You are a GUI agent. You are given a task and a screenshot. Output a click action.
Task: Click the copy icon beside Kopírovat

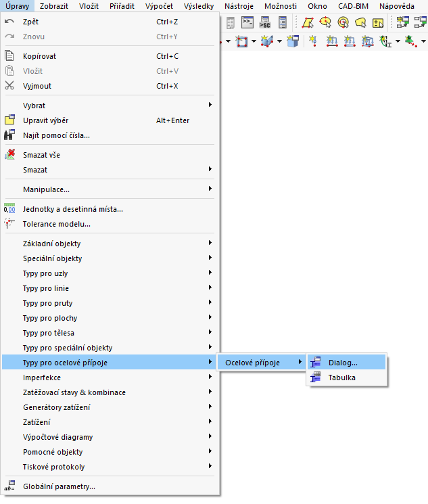[9, 55]
